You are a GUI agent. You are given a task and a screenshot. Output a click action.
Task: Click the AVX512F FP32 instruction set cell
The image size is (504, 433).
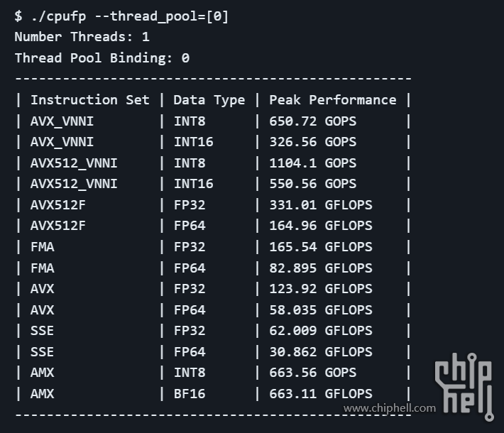click(58, 205)
